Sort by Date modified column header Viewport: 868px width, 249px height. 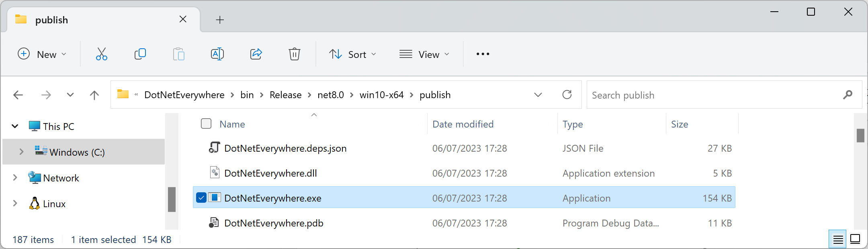coord(463,124)
